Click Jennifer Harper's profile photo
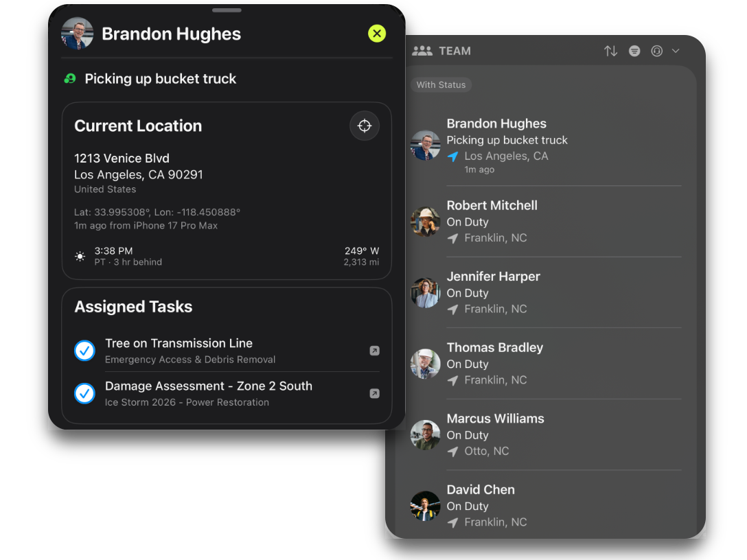Screen dimensions: 747x560 (x=425, y=292)
